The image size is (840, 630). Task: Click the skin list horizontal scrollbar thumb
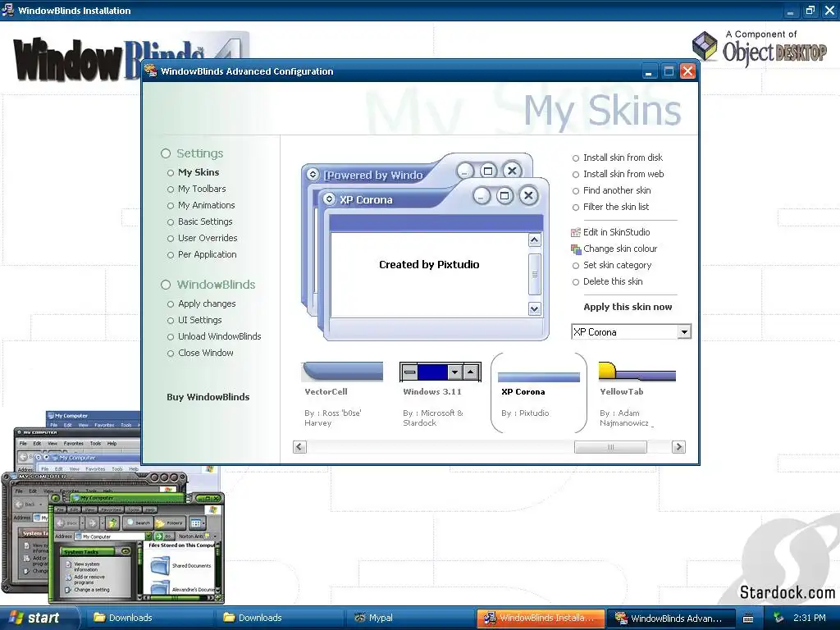[x=610, y=447]
